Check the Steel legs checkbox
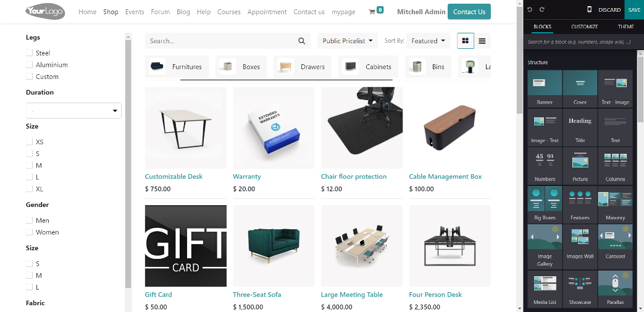Image resolution: width=644 pixels, height=312 pixels. (x=29, y=53)
